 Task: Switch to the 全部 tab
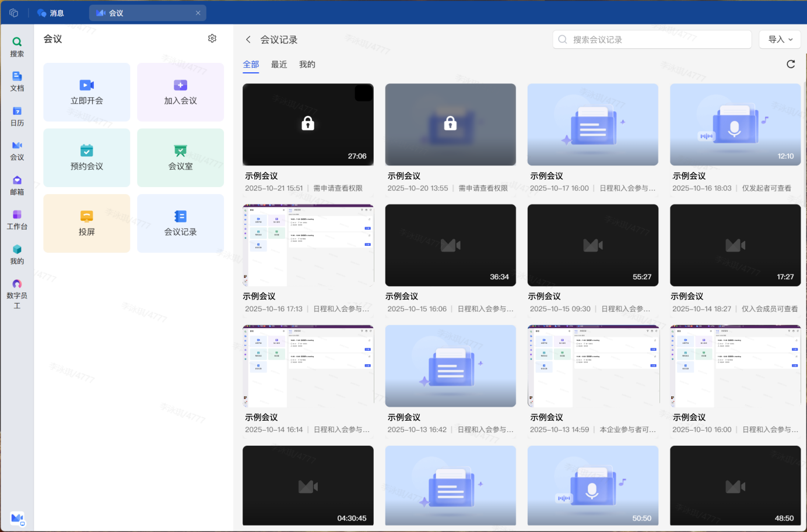251,64
